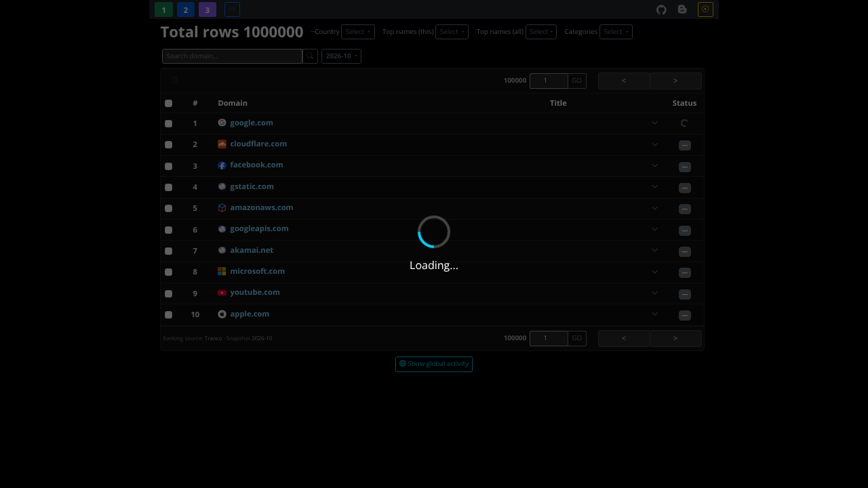
Task: Open the Blogger icon link
Action: [x=682, y=9]
